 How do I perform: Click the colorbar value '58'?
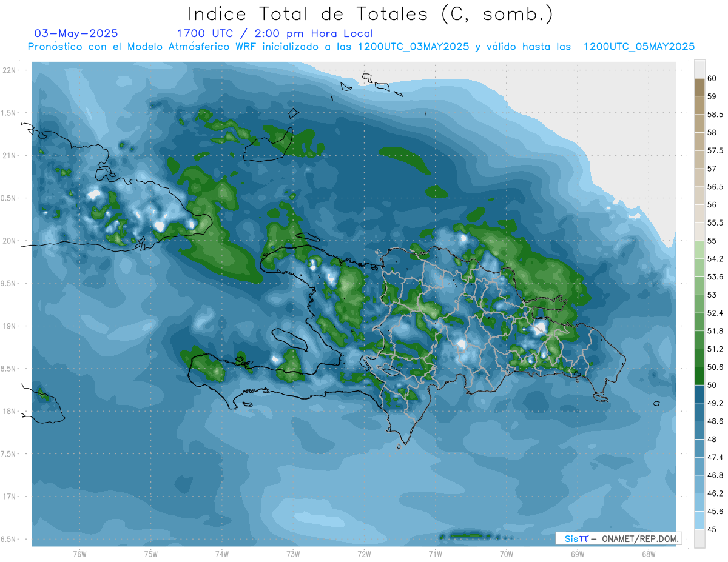712,132
